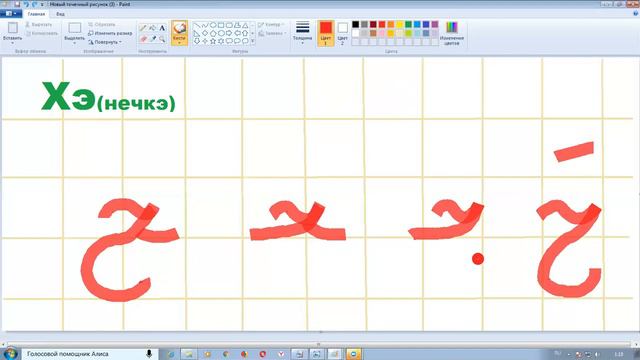
Task: Choose the down arrow shape
Action: coord(197,41)
